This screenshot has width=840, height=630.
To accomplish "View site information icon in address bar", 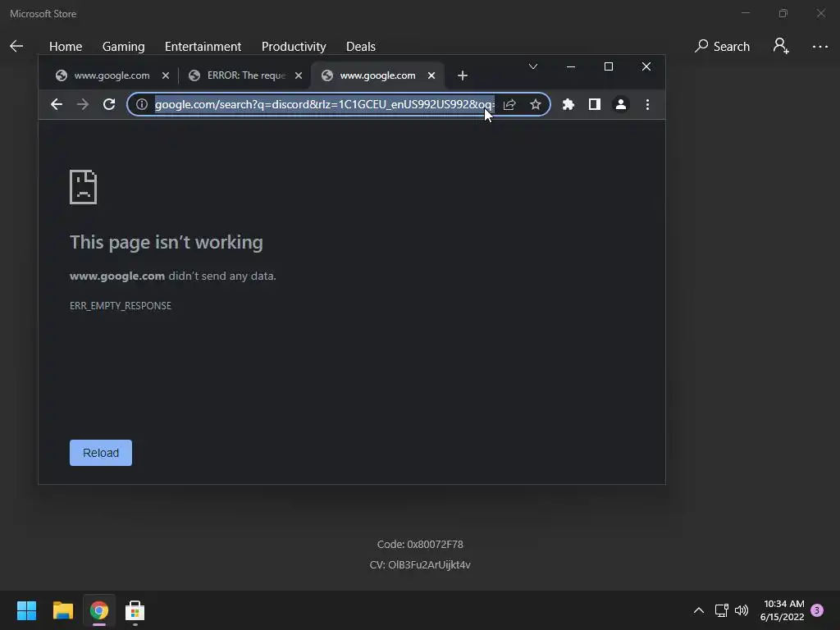I will (x=141, y=104).
